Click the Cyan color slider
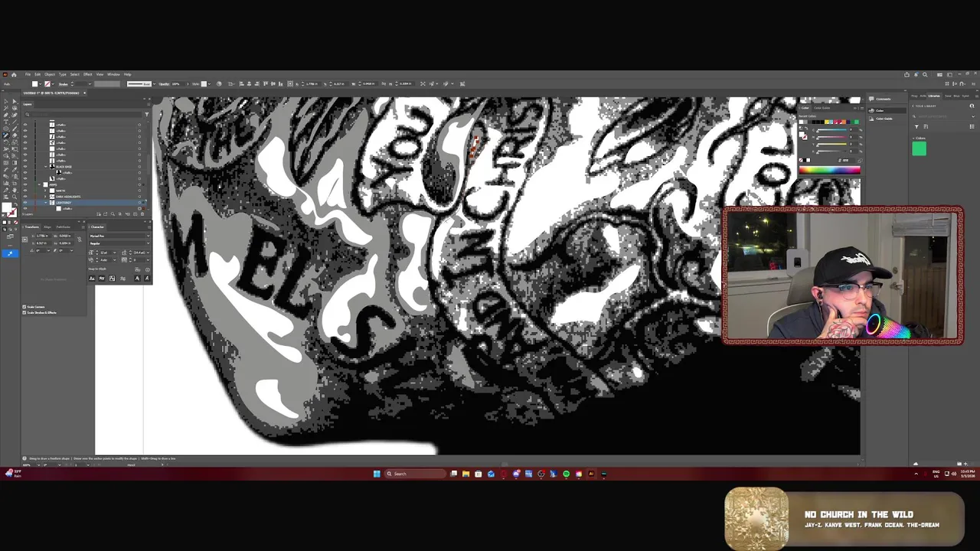Image resolution: width=980 pixels, height=551 pixels. [832, 130]
